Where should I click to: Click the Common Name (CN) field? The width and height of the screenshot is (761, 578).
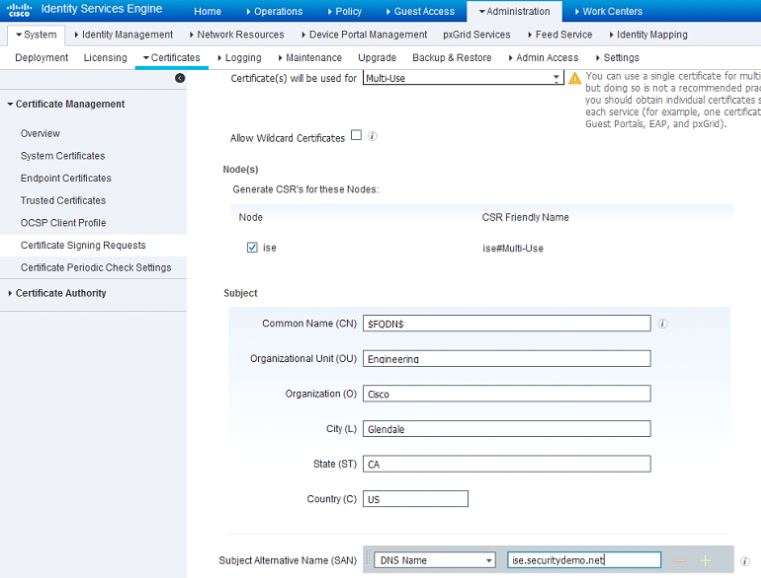507,323
